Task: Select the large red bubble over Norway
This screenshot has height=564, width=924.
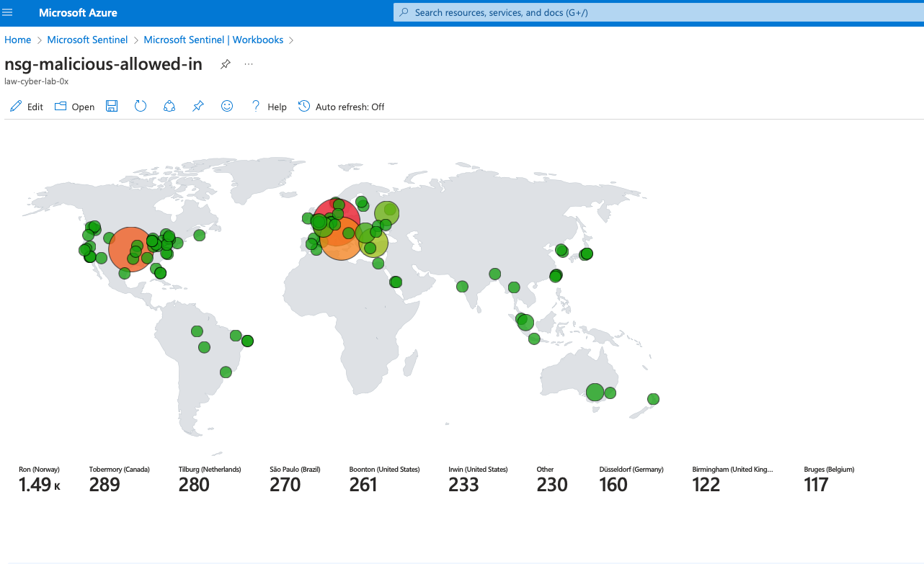Action: tap(337, 223)
